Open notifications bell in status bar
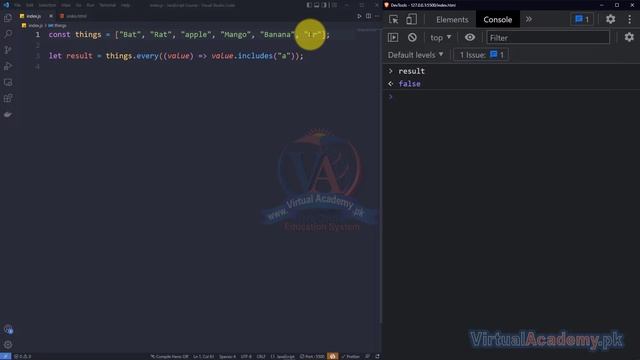This screenshot has height=360, width=640. (x=377, y=356)
